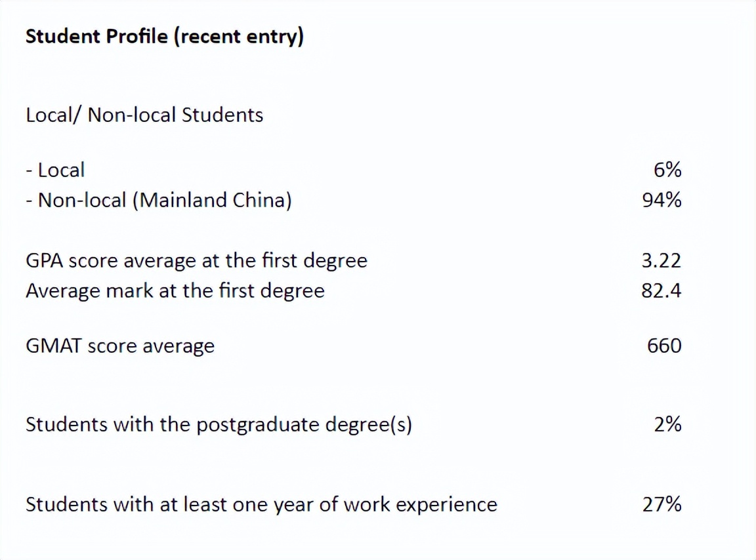Select the "(Mainland China)" text

tap(212, 199)
